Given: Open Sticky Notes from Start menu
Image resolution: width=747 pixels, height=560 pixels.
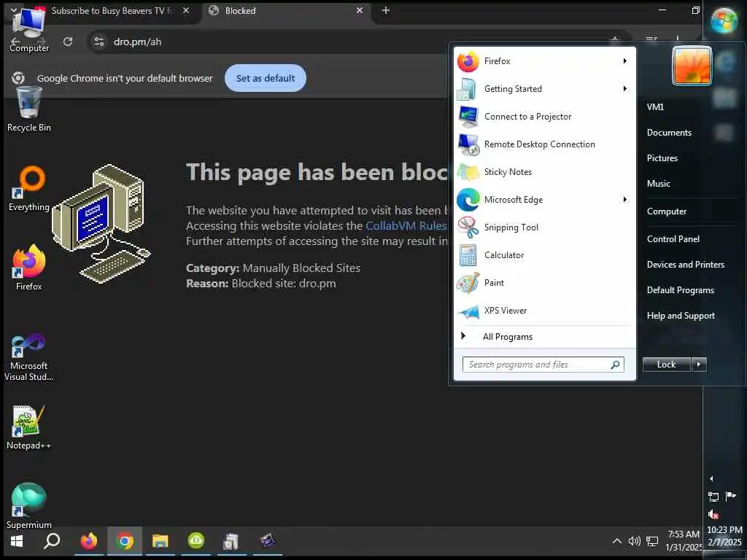Looking at the screenshot, I should pos(544,172).
